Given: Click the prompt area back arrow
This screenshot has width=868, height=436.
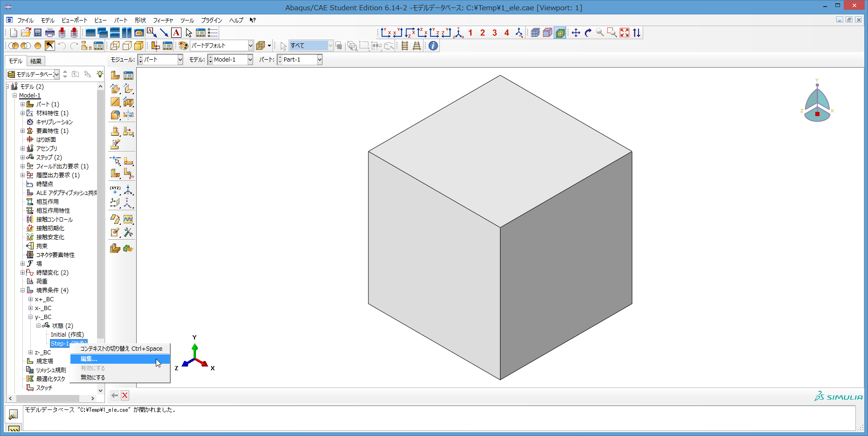Looking at the screenshot, I should click(114, 395).
